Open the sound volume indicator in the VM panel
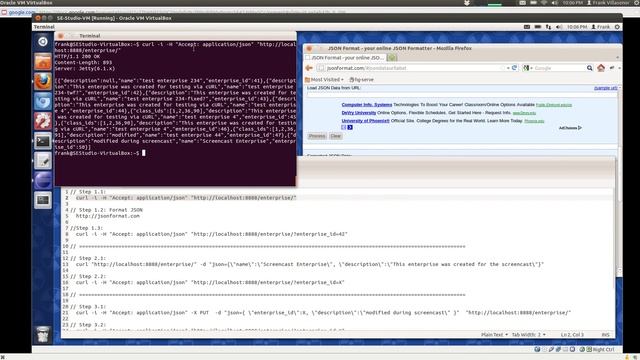Image resolution: width=640 pixels, height=360 pixels. (x=559, y=27)
